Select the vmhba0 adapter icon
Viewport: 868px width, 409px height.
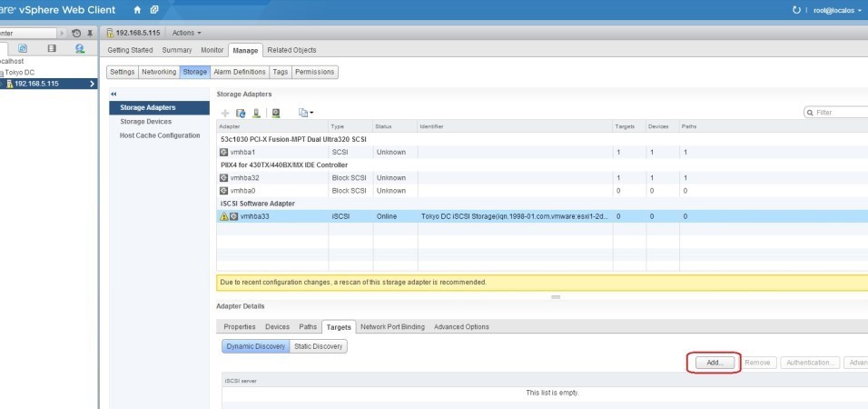(x=223, y=191)
